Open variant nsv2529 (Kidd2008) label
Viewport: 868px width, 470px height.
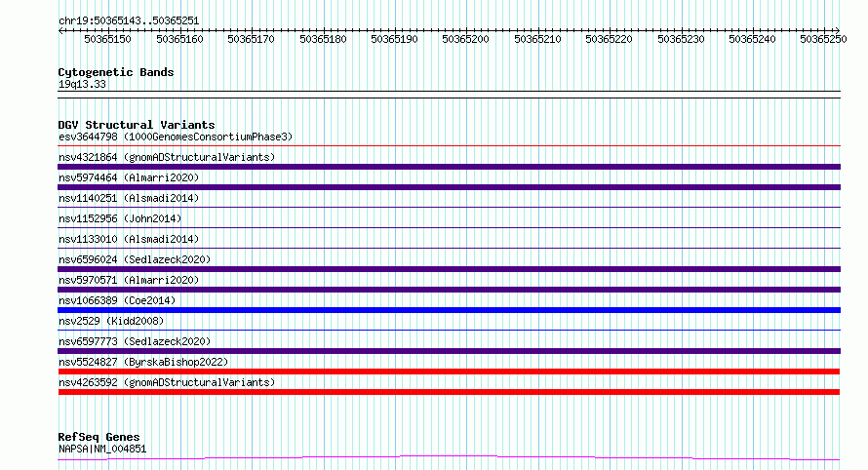tap(111, 321)
